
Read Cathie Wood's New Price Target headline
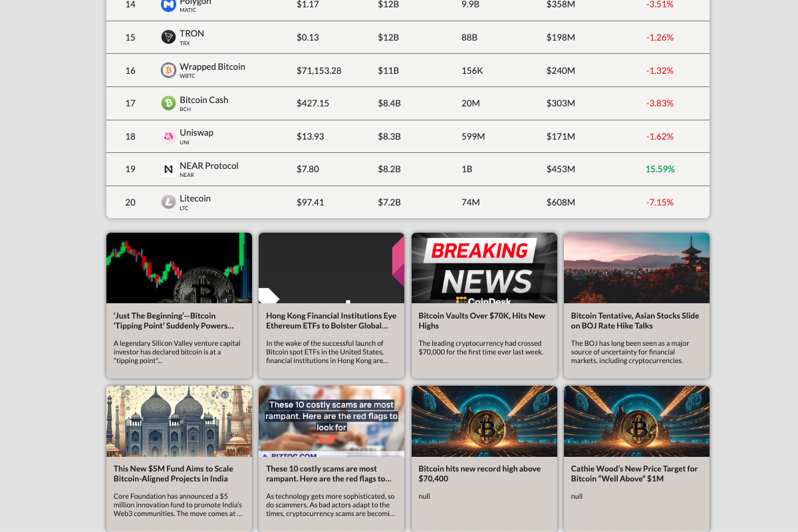[x=634, y=473]
